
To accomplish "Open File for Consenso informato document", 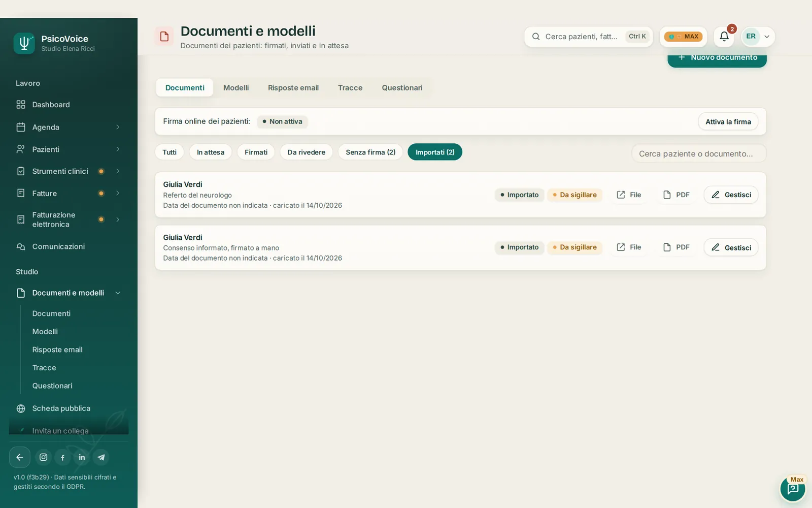I will click(629, 247).
